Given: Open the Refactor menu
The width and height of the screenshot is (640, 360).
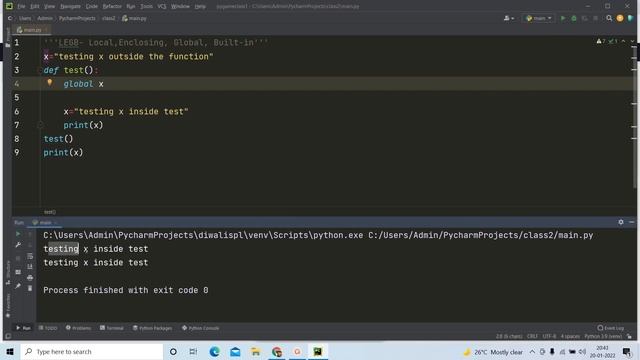Looking at the screenshot, I should coord(112,7).
